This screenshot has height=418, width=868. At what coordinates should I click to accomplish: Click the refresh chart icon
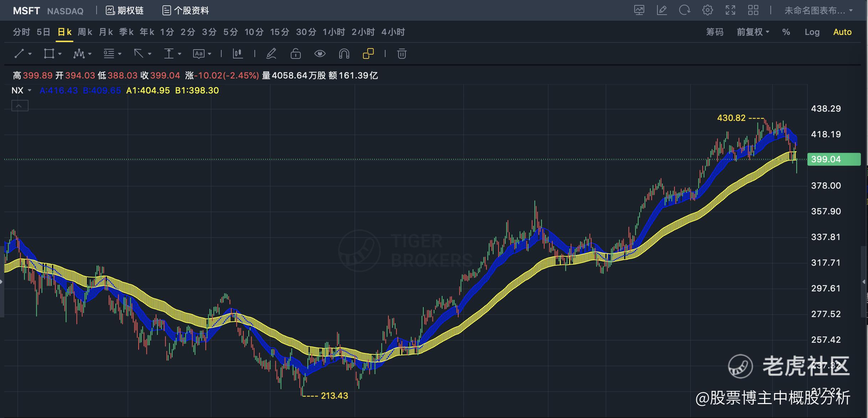[x=684, y=10]
